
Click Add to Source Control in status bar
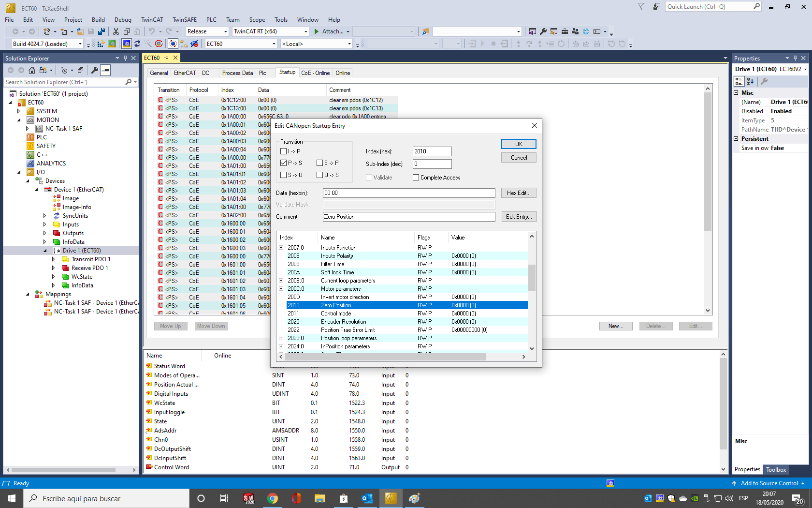click(x=768, y=483)
